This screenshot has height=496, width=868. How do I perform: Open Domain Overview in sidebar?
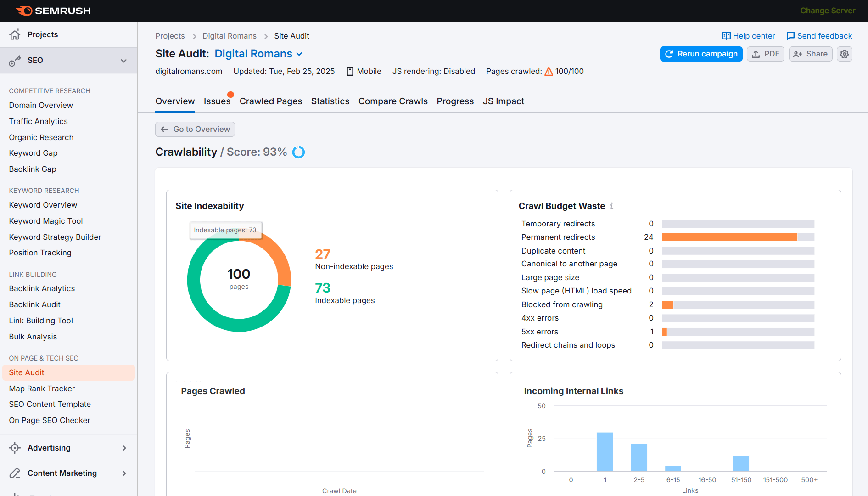(41, 105)
